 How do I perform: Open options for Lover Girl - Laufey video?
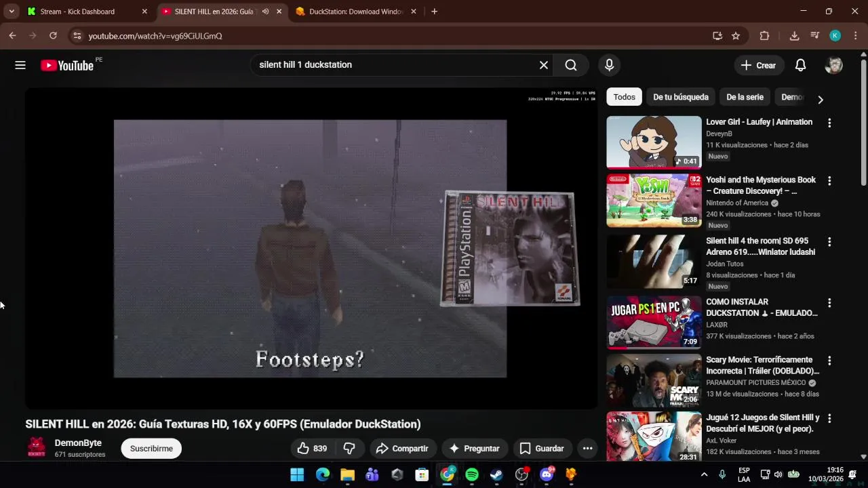(829, 123)
